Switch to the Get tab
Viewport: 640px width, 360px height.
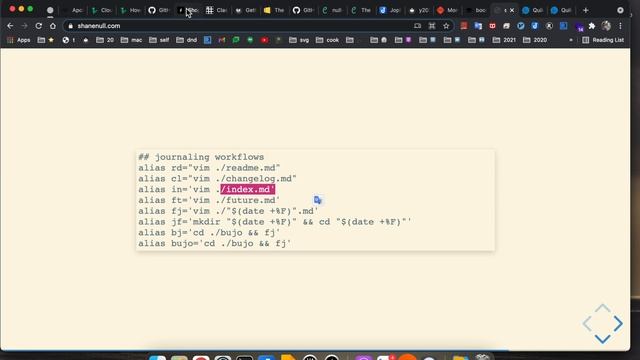click(x=246, y=10)
